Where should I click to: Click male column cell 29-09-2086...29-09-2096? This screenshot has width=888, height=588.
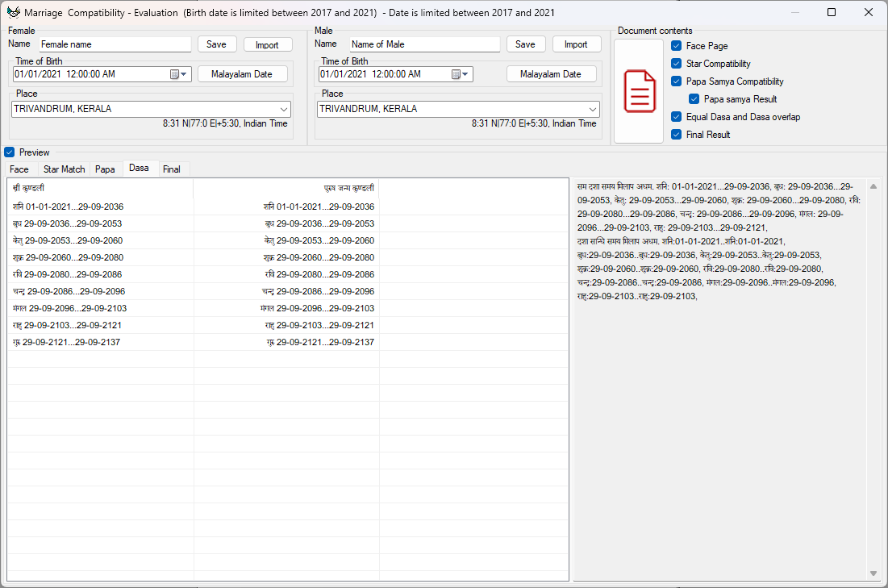point(286,292)
